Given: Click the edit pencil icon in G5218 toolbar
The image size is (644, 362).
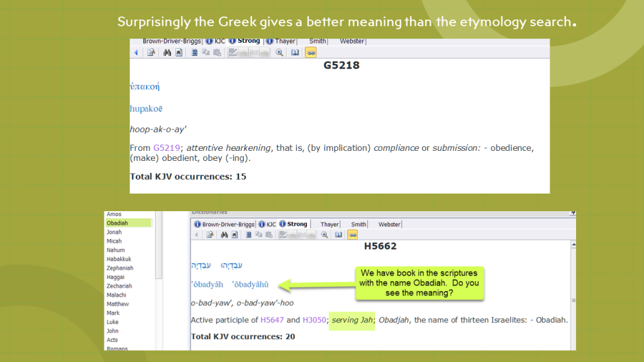Looking at the screenshot, I should [233, 52].
